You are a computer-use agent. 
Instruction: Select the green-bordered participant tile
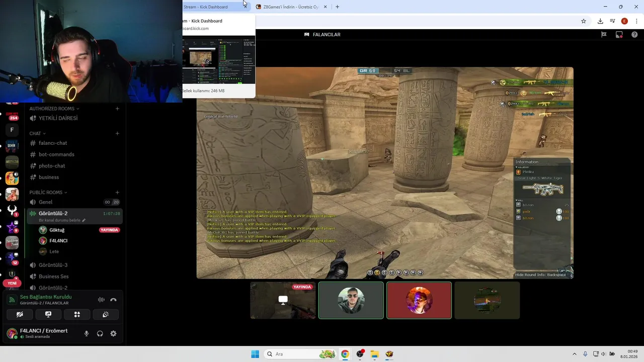[351, 300]
